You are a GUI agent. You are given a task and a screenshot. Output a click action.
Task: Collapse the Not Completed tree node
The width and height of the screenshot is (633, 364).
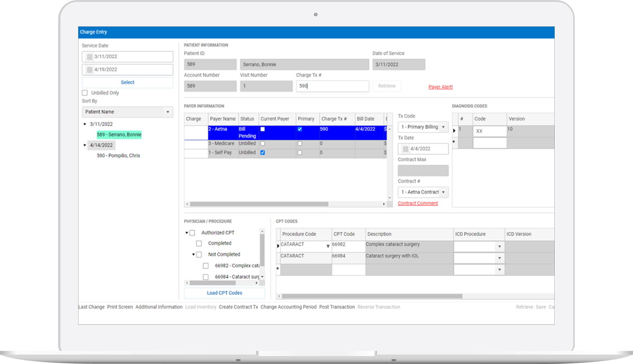tap(193, 255)
